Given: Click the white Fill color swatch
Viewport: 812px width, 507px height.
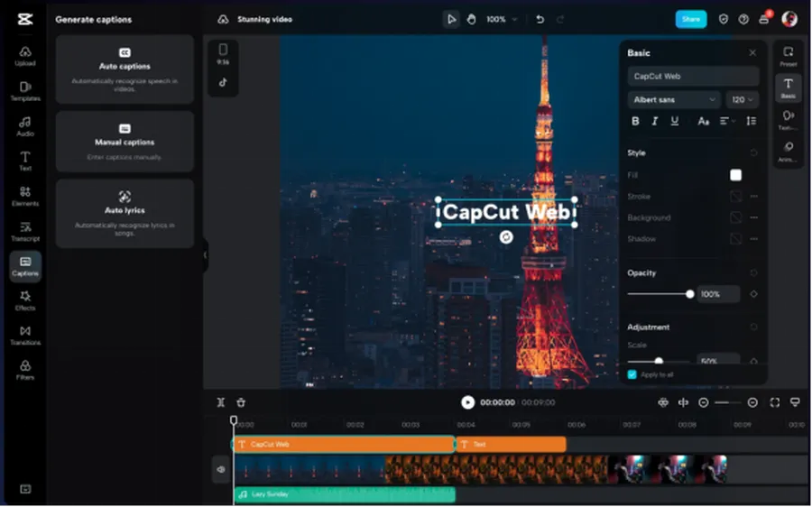Looking at the screenshot, I should pos(735,175).
